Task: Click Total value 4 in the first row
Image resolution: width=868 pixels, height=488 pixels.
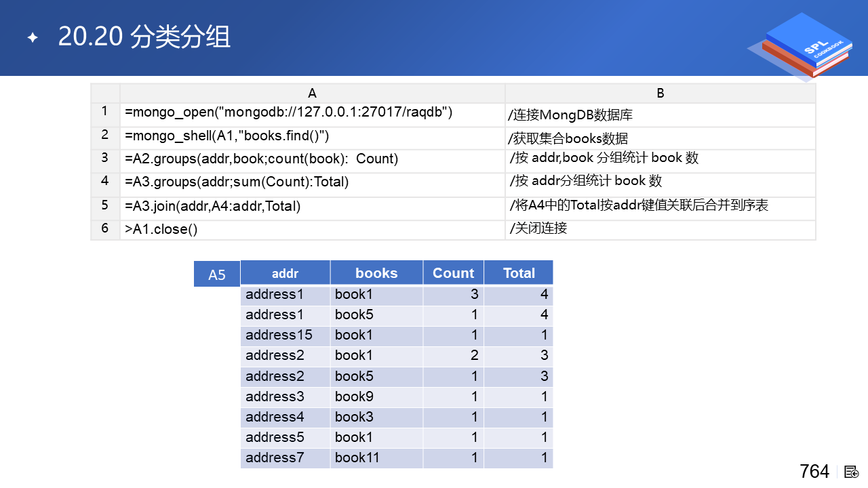Action: coord(519,295)
